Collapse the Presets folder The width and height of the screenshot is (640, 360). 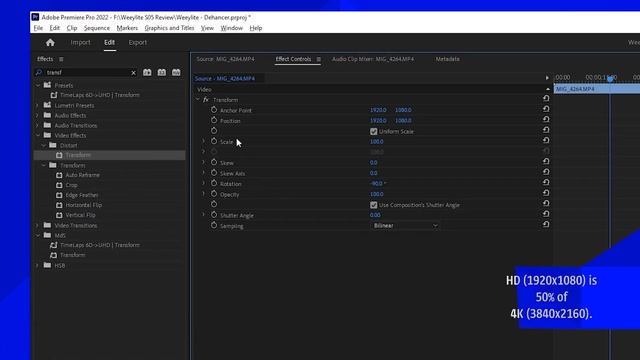[38, 85]
